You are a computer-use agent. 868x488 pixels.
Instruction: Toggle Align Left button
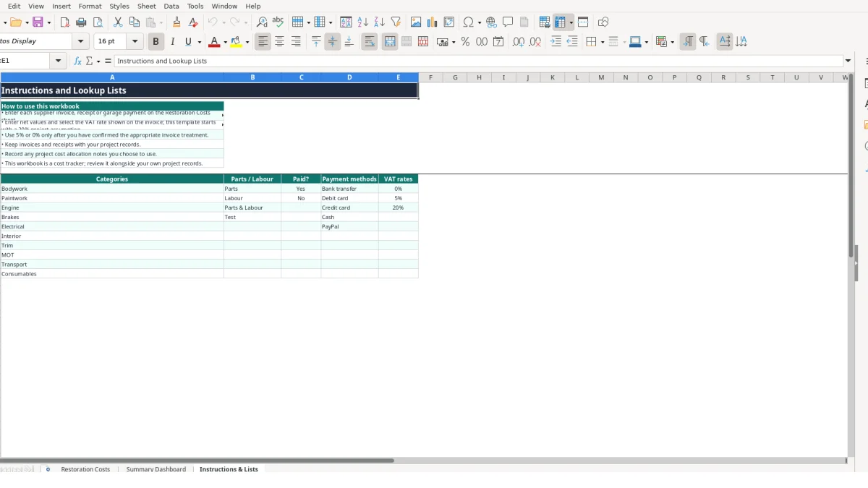click(263, 42)
